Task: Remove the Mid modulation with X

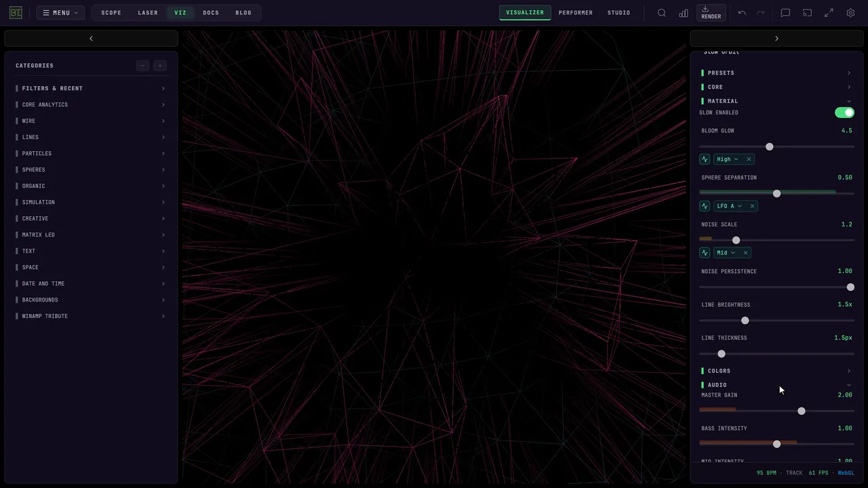Action: click(745, 253)
